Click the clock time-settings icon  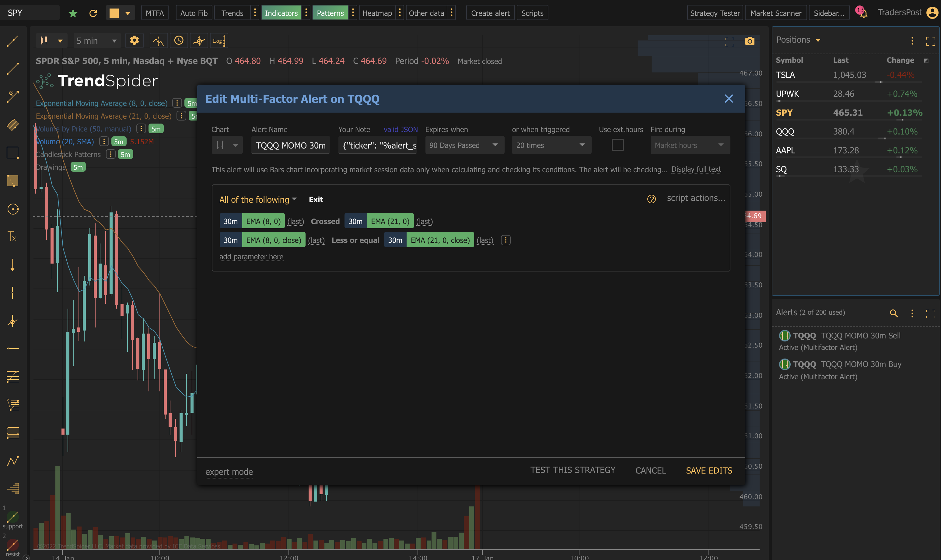click(x=179, y=40)
